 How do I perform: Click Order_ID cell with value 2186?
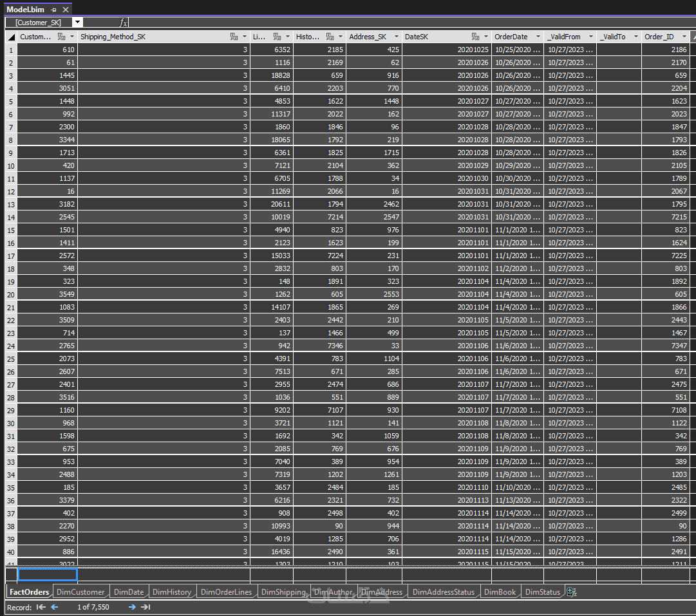point(665,50)
